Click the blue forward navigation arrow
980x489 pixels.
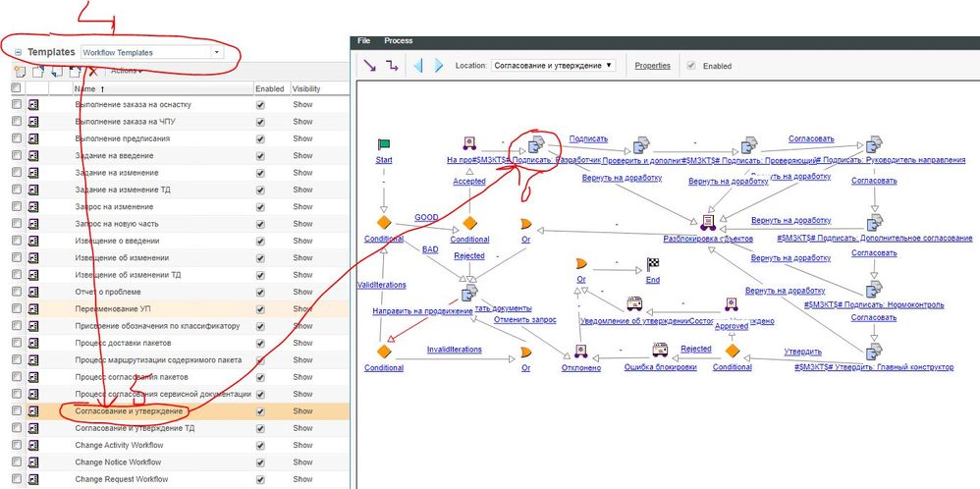(x=439, y=65)
